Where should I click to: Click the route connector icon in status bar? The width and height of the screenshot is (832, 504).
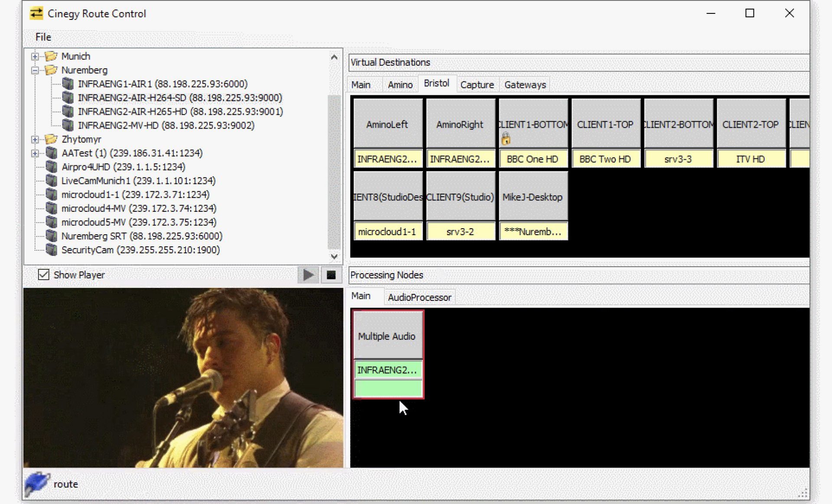click(x=37, y=484)
